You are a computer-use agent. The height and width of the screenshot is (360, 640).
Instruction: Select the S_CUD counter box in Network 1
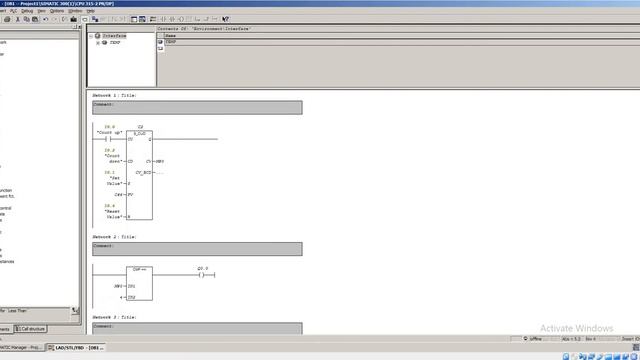[x=139, y=175]
